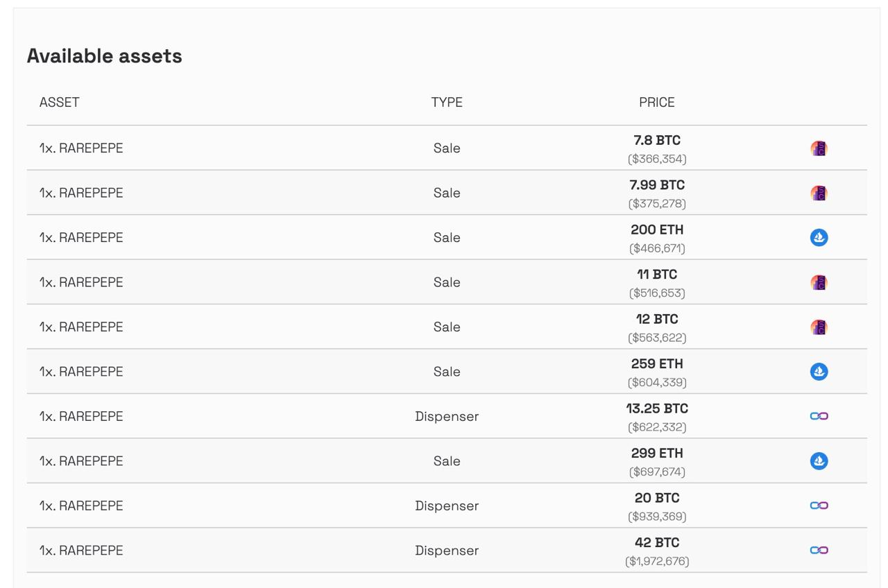Click the marketplace icon for 7.99 BTC listing
888x588 pixels.
tap(819, 193)
